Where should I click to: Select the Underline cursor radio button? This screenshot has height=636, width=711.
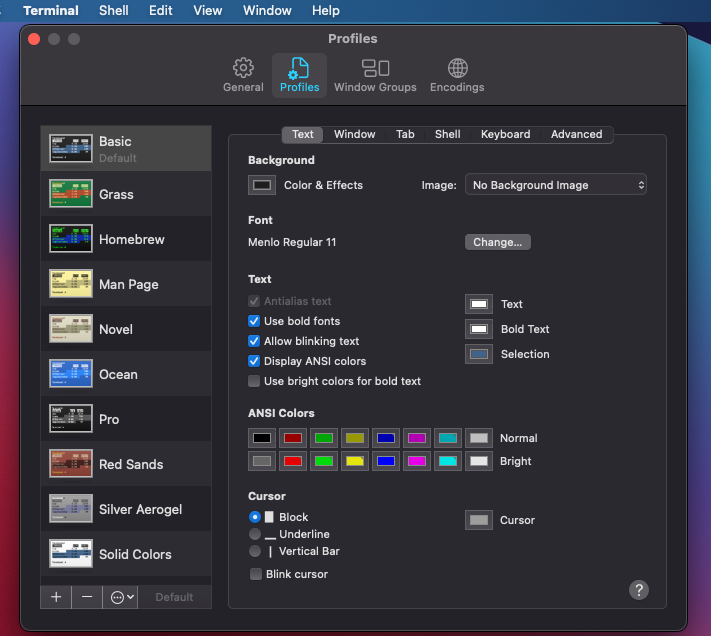tap(255, 534)
